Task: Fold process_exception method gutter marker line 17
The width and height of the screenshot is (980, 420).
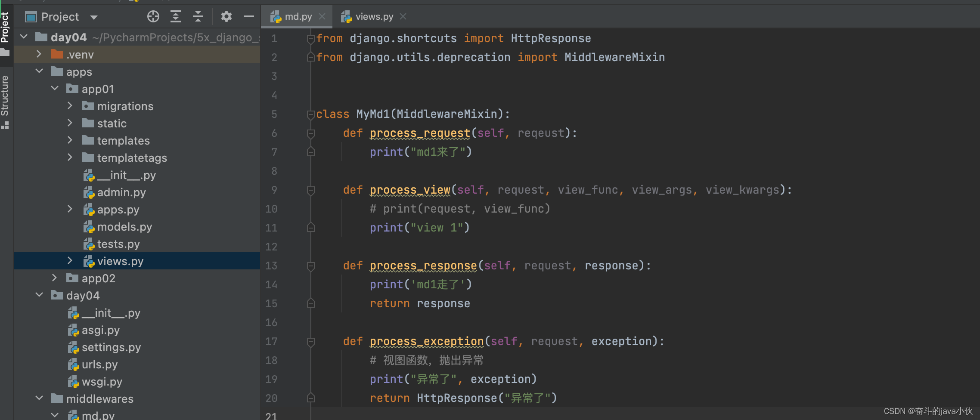Action: (x=310, y=342)
